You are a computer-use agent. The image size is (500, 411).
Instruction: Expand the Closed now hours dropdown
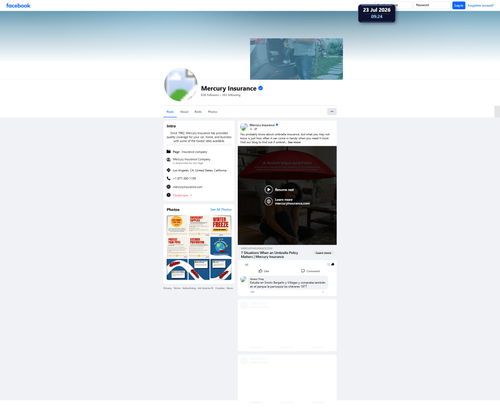(x=182, y=195)
